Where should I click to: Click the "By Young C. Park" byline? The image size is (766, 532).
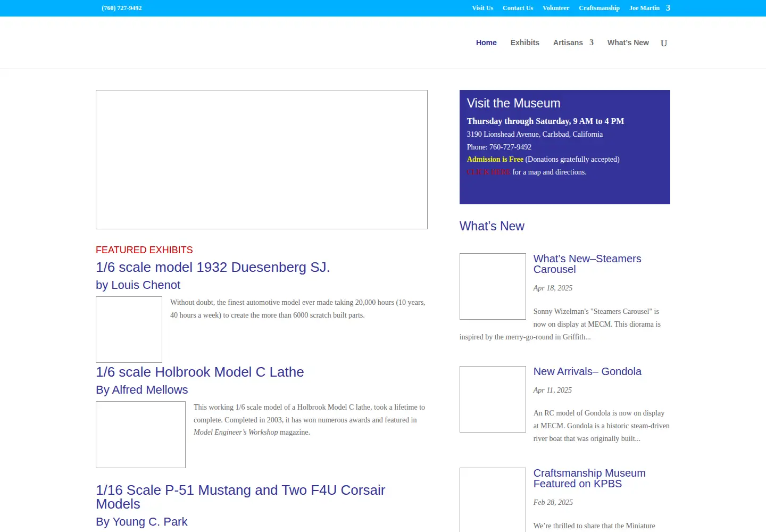point(141,522)
